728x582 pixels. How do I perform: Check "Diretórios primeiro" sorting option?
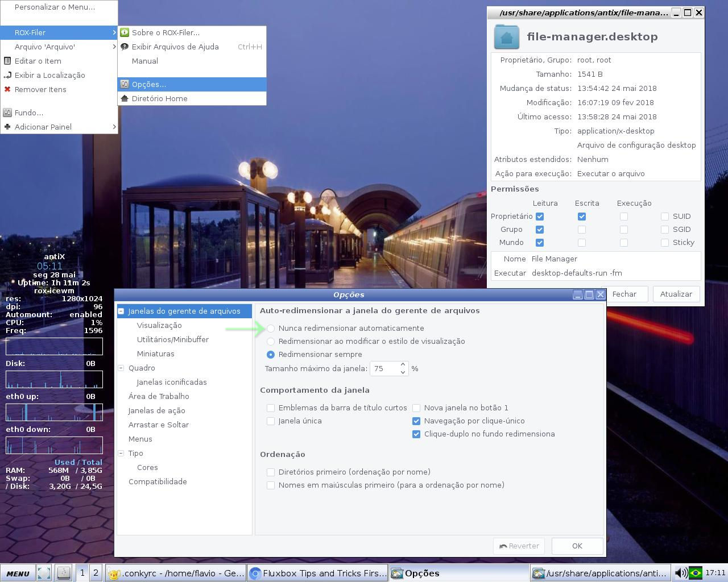click(x=271, y=472)
